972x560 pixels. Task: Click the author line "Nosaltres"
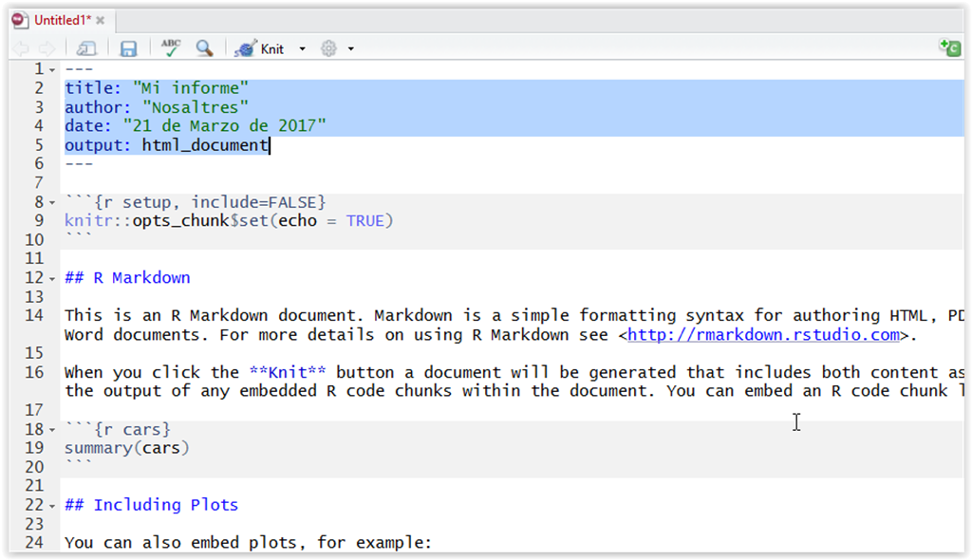click(x=157, y=107)
